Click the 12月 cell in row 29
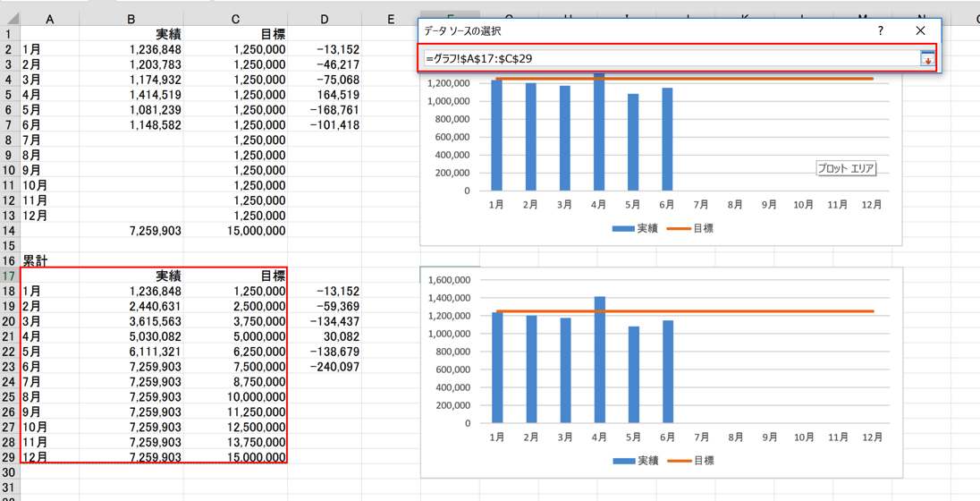 49,457
